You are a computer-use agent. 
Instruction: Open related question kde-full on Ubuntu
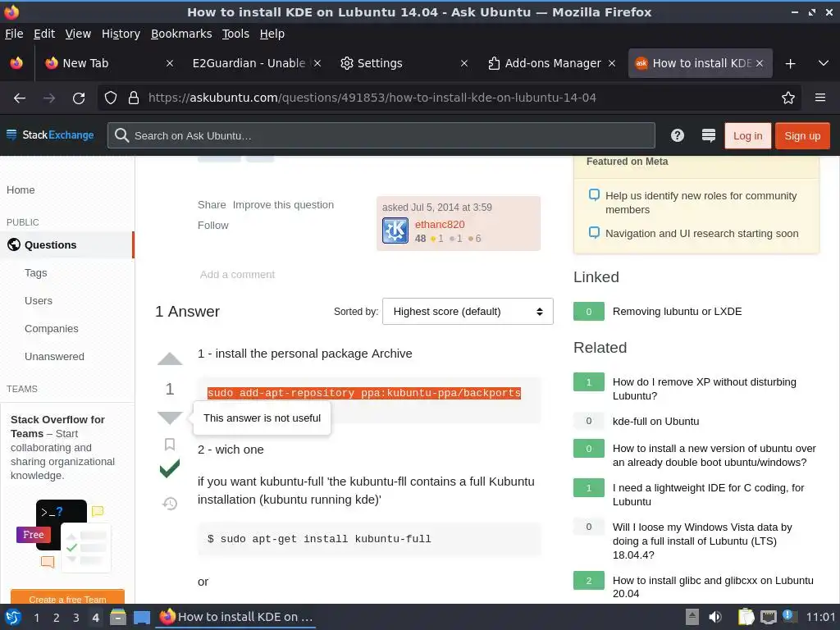[655, 421]
